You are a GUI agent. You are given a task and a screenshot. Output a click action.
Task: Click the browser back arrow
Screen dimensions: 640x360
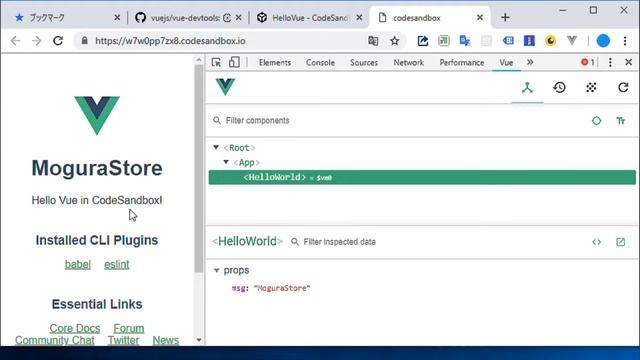[16, 41]
